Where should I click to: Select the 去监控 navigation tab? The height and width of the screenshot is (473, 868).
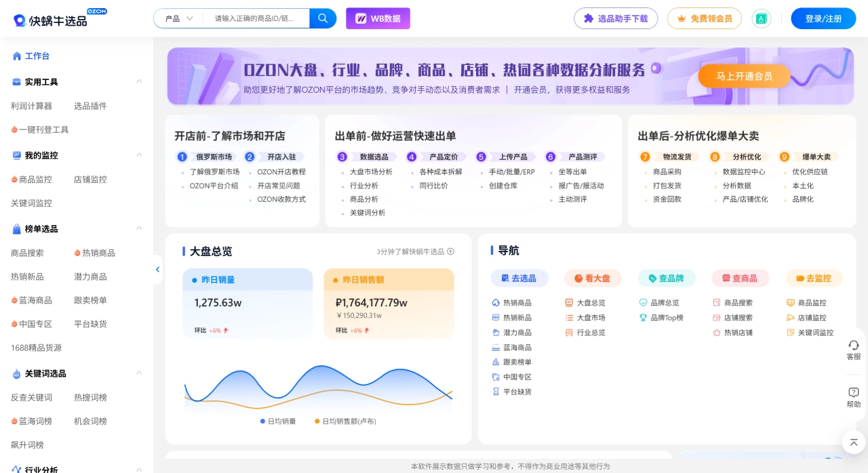814,279
